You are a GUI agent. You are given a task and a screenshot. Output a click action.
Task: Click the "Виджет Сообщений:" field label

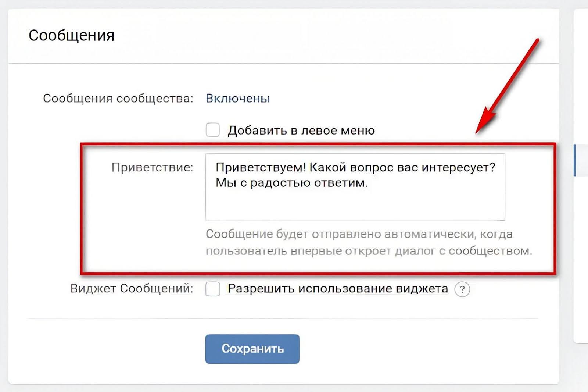132,289
